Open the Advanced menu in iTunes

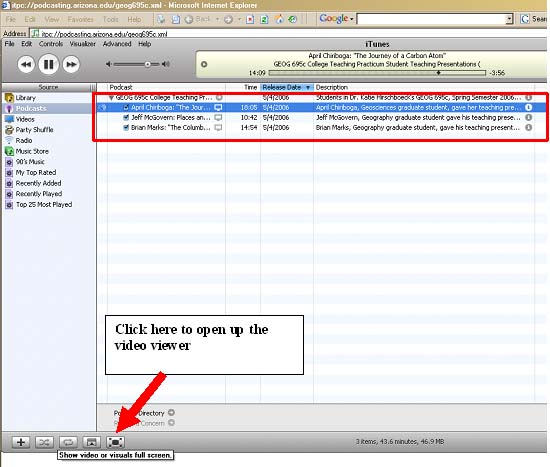click(x=117, y=44)
